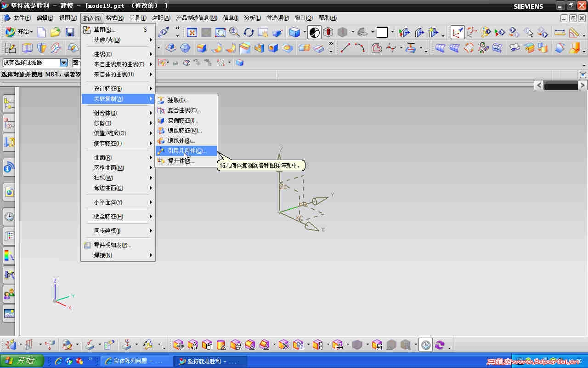Select 提升体 in the submenu
This screenshot has height=368, width=588.
(x=187, y=161)
